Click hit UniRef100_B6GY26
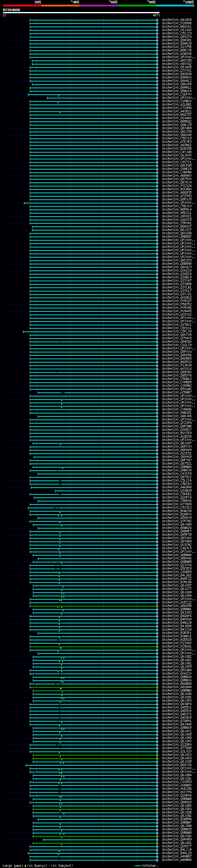The width and height of the screenshot is (197, 868). [x=177, y=765]
